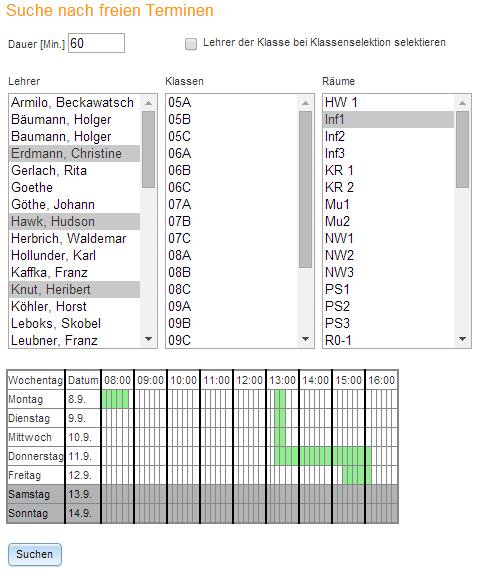Select room Mu1 in Räume list
The width and height of the screenshot is (502, 579).
tap(389, 205)
